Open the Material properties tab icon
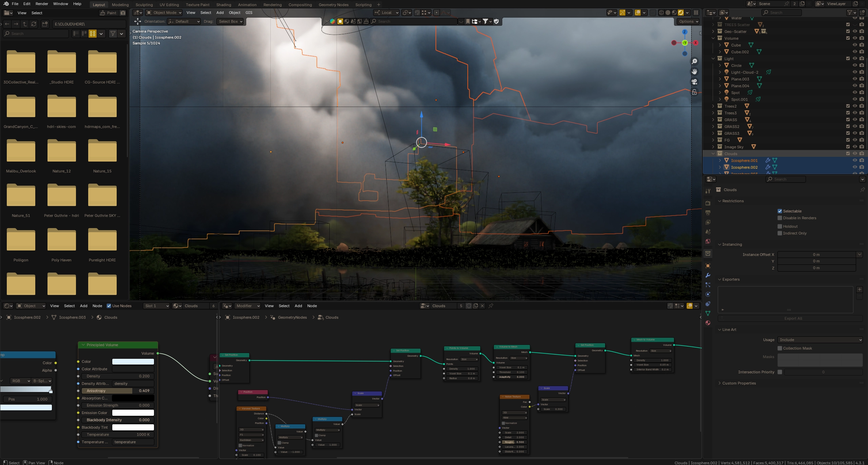 pos(708,323)
